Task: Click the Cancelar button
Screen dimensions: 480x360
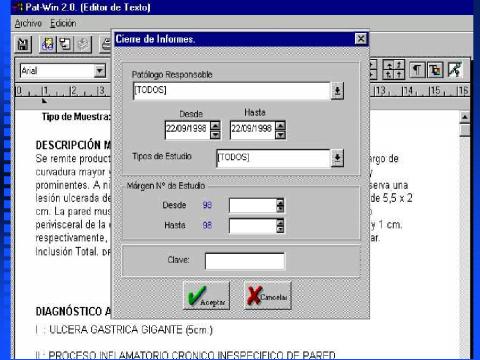Action: point(268,296)
